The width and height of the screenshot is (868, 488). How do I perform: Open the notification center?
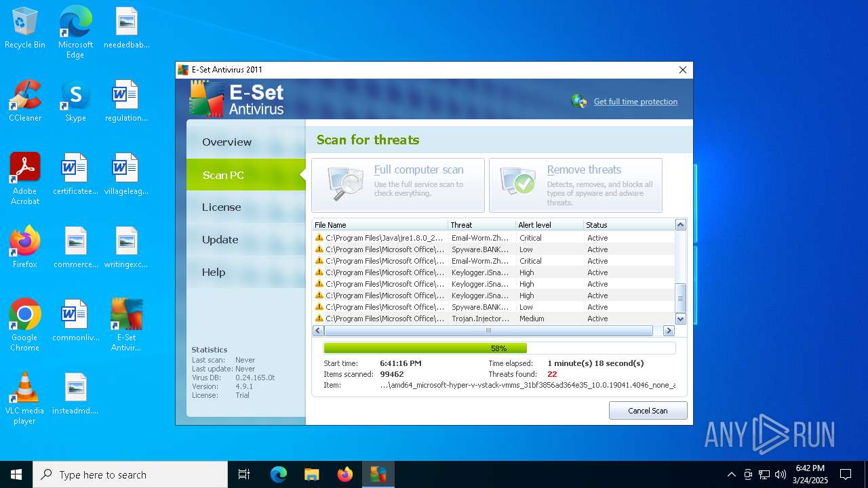(846, 474)
